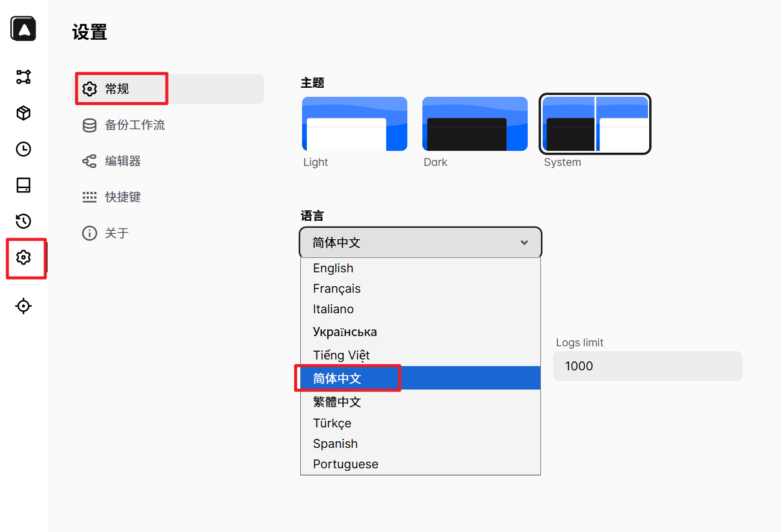This screenshot has width=781, height=532.
Task: Open the 备份工作流 settings tab
Action: pyautogui.click(x=135, y=125)
